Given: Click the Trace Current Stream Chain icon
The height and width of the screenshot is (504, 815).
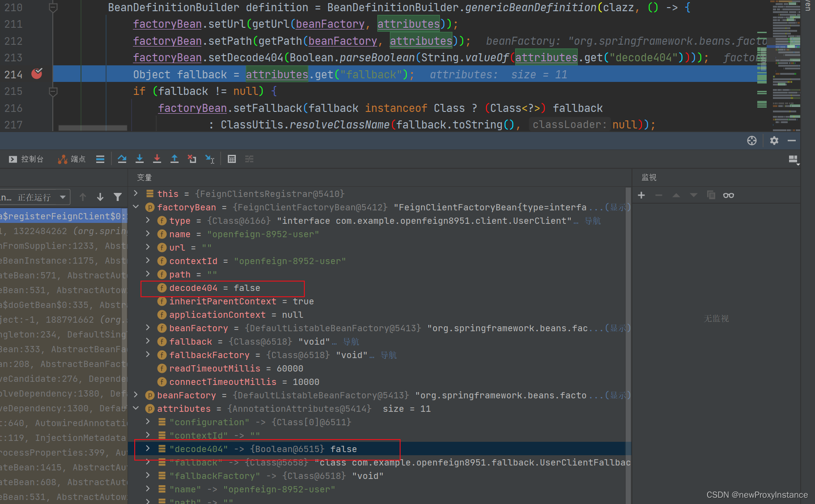Looking at the screenshot, I should point(249,159).
